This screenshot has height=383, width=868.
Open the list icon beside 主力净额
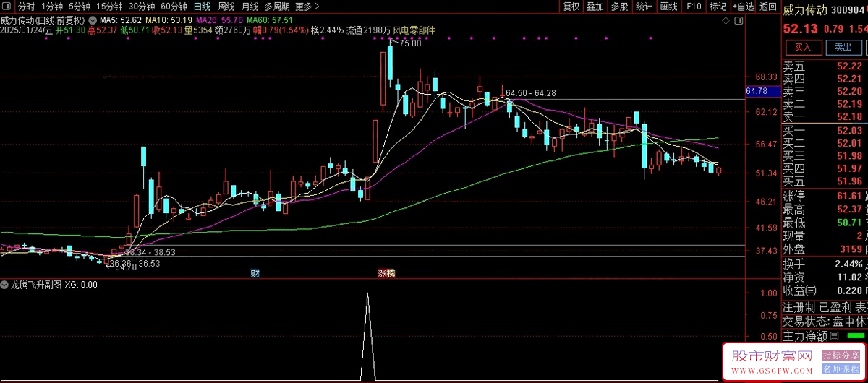tap(834, 336)
